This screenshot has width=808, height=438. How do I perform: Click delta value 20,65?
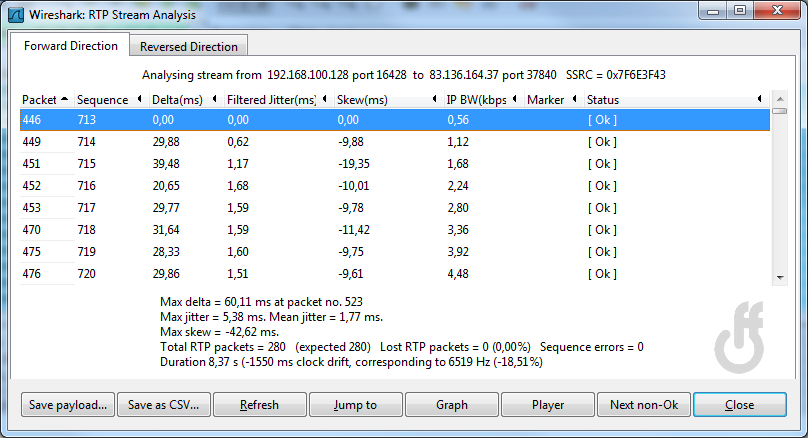pos(166,186)
